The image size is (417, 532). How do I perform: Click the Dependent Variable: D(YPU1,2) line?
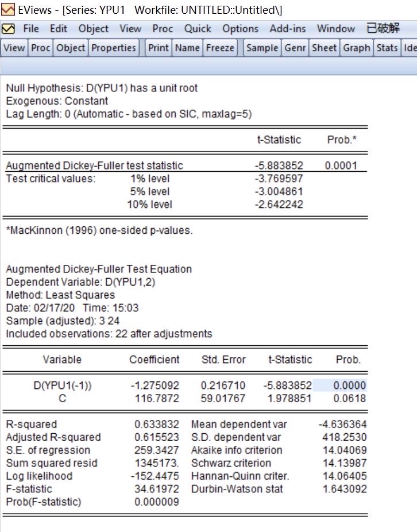81,282
